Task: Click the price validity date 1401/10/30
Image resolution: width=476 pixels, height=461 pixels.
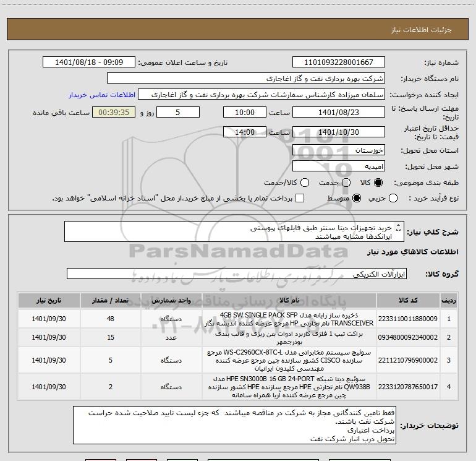Action: pos(339,132)
